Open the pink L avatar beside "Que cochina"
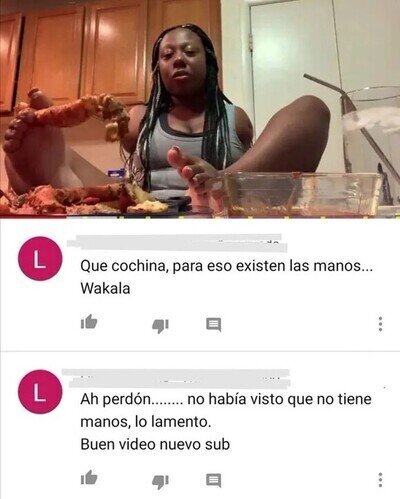This screenshot has height=499, width=400. point(40,258)
